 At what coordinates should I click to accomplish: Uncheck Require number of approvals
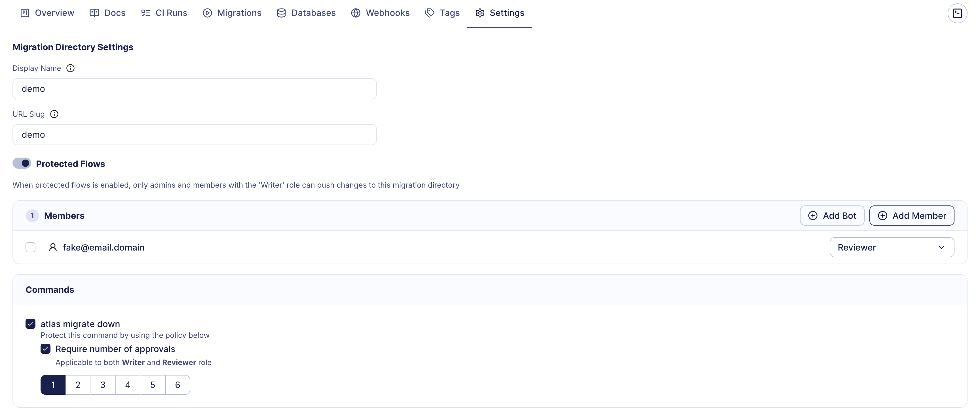coord(46,349)
